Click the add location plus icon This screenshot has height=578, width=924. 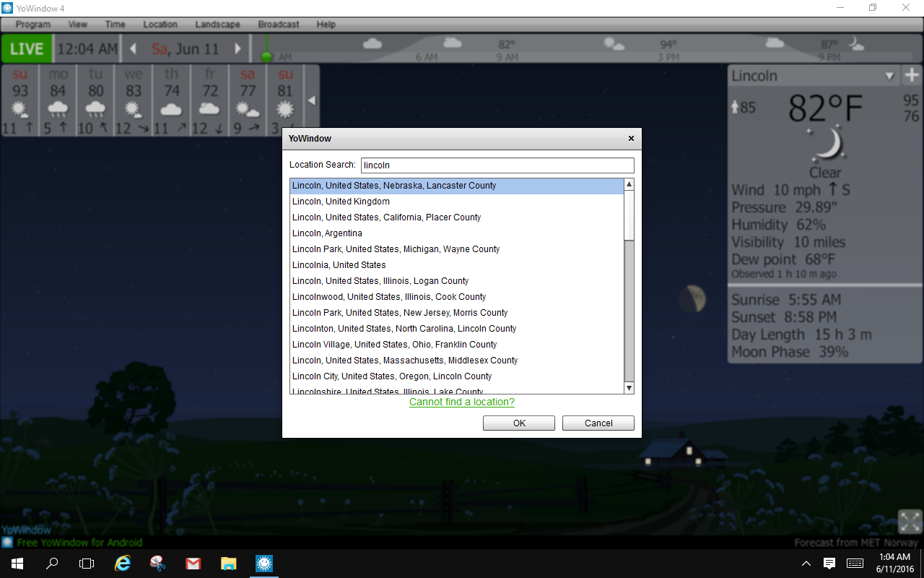(x=911, y=75)
